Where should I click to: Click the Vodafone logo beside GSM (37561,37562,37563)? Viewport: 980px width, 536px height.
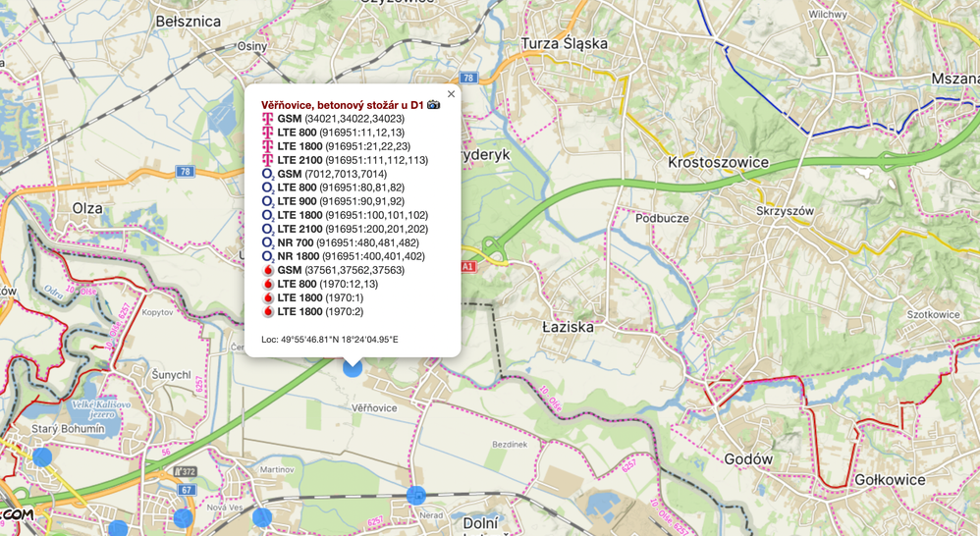pos(268,271)
